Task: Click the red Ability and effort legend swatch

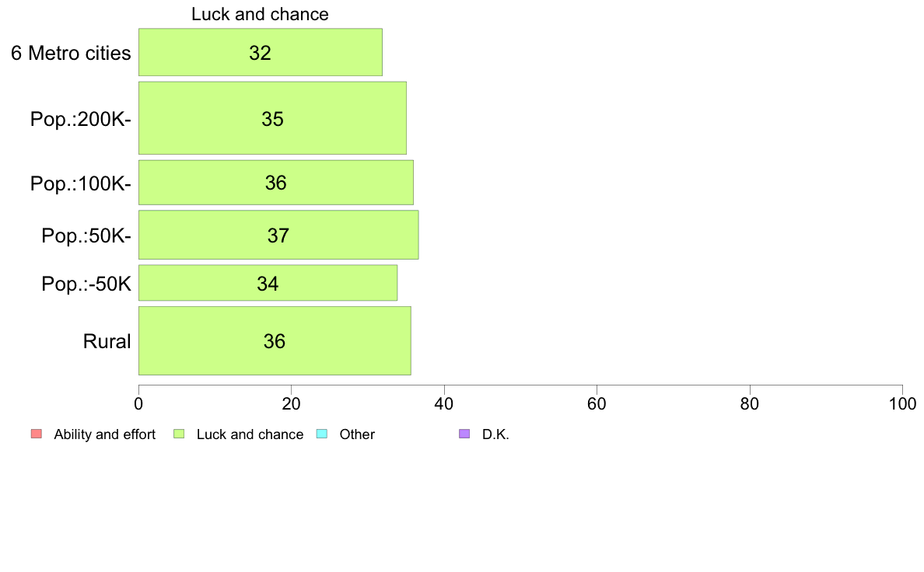Action: [37, 434]
